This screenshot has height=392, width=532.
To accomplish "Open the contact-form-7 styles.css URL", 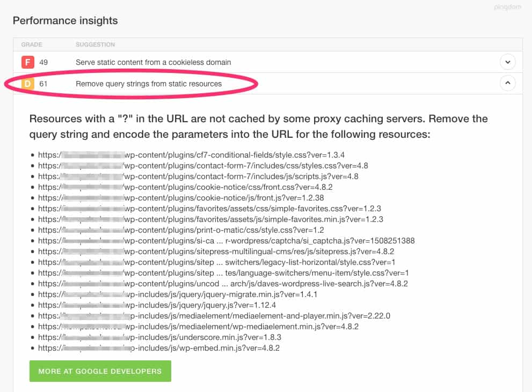I will (x=203, y=166).
